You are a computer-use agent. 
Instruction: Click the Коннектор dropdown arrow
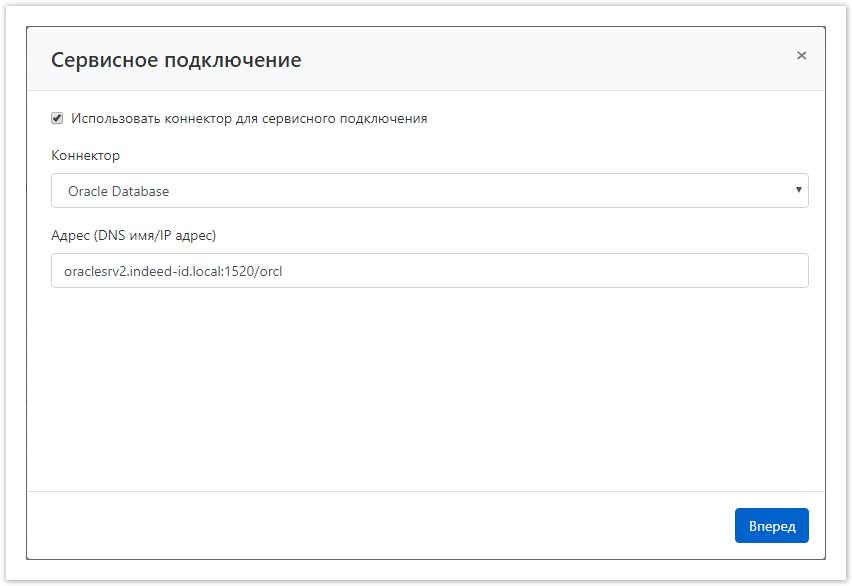point(798,190)
